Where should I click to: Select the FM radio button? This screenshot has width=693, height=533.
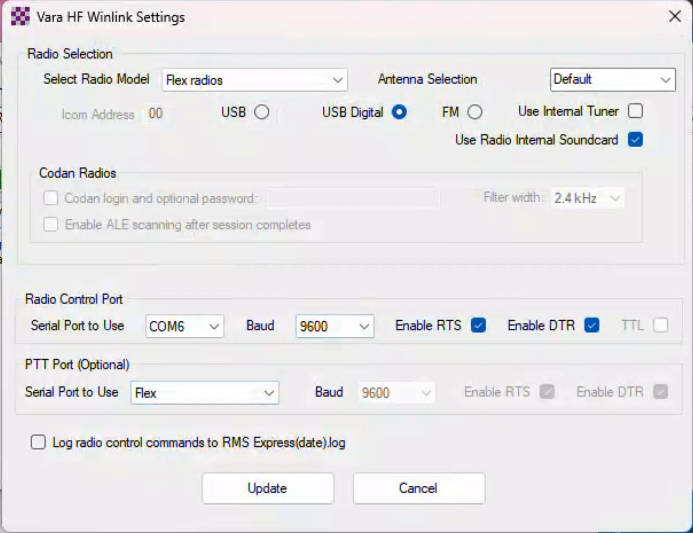(475, 112)
